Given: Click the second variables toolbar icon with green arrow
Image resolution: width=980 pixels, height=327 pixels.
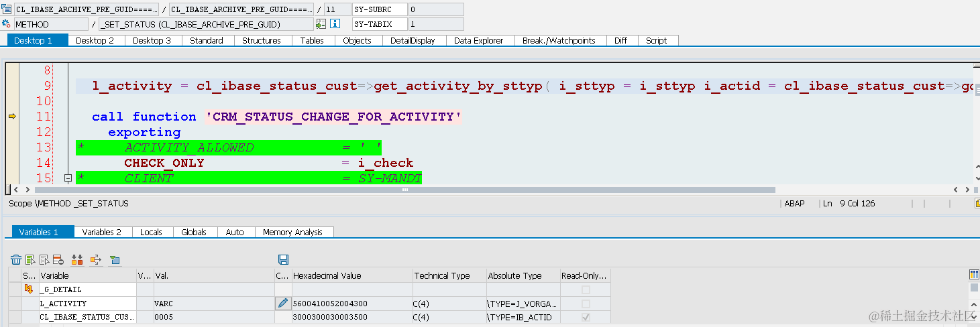Looking at the screenshot, I should [30, 259].
